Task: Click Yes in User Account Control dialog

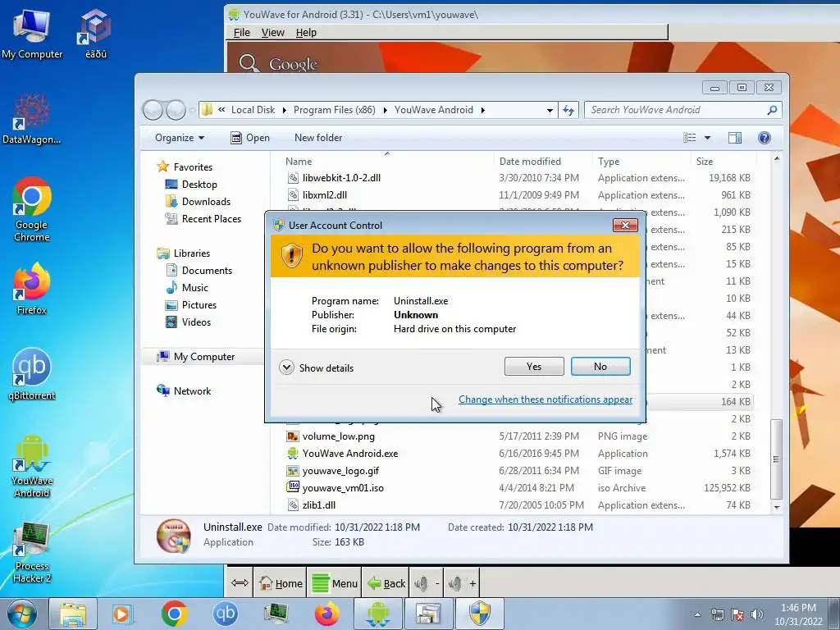Action: [533, 367]
